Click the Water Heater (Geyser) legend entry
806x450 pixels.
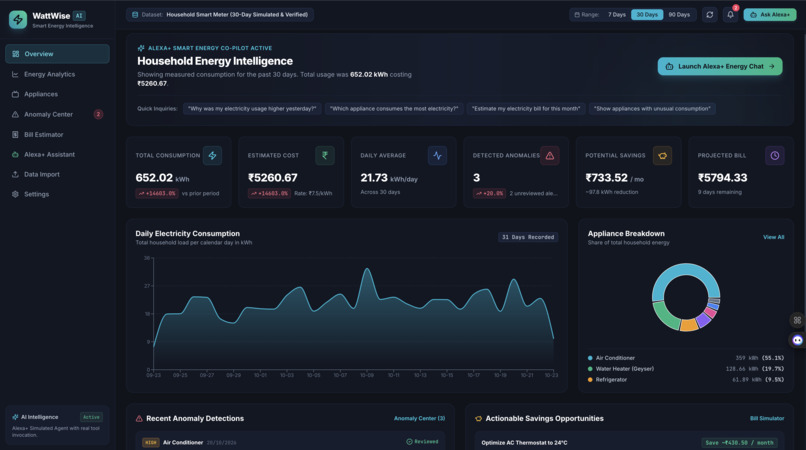tap(686, 369)
